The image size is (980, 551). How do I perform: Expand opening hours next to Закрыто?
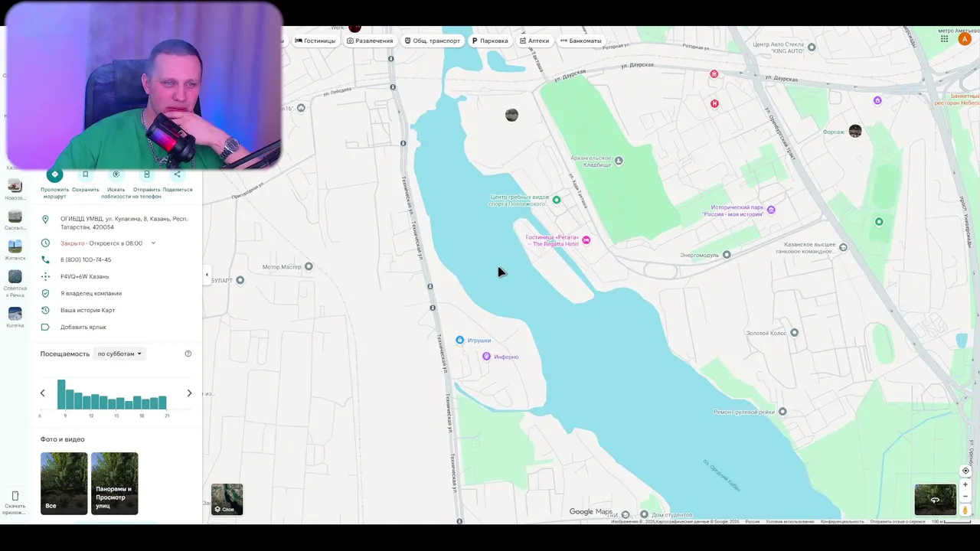pyautogui.click(x=153, y=243)
